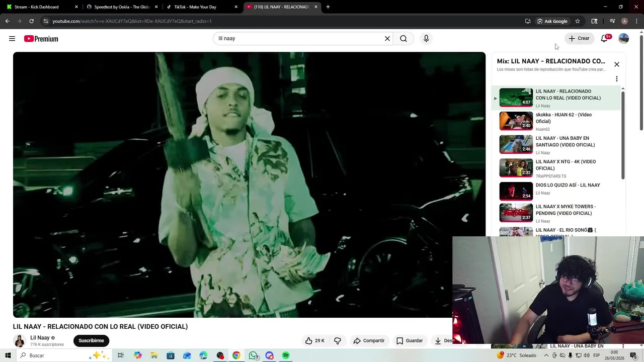The image size is (644, 362).
Task: Open a new browser tab
Action: coord(328,7)
